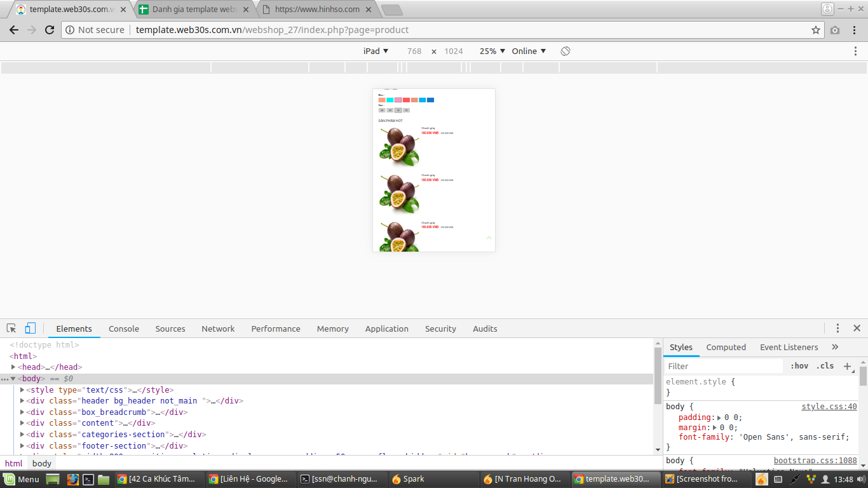Screen dimensions: 868x488
Task: Go back to the previous page
Action: click(13, 30)
